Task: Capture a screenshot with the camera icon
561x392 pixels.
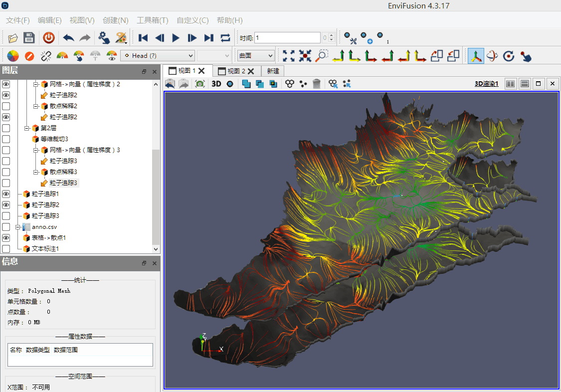Action: (199, 84)
